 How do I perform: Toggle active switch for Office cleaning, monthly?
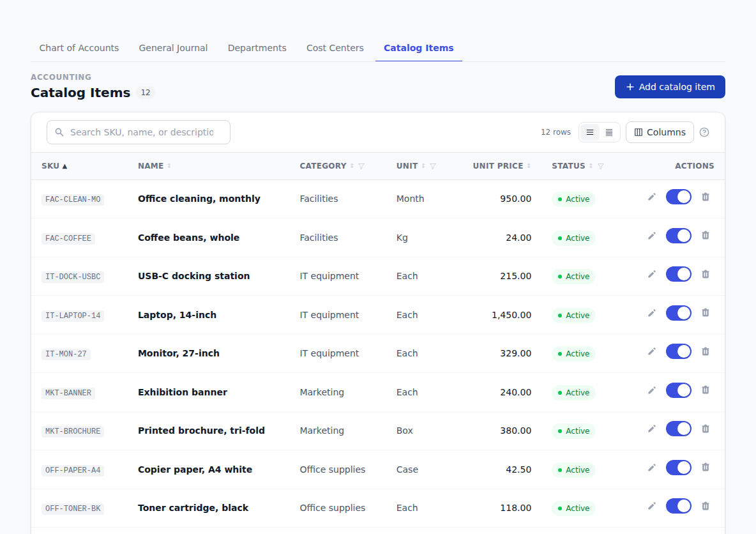pyautogui.click(x=678, y=197)
